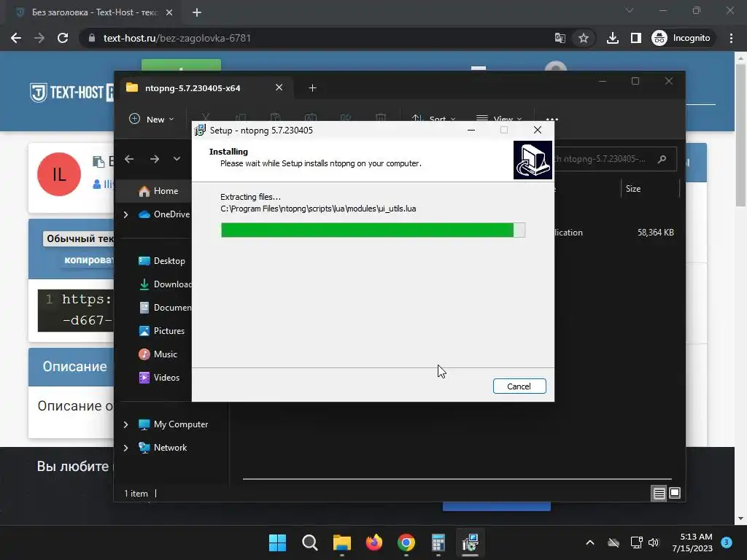Click Explorer back navigation arrow
Viewport: 747px width, 560px height.
tap(129, 159)
